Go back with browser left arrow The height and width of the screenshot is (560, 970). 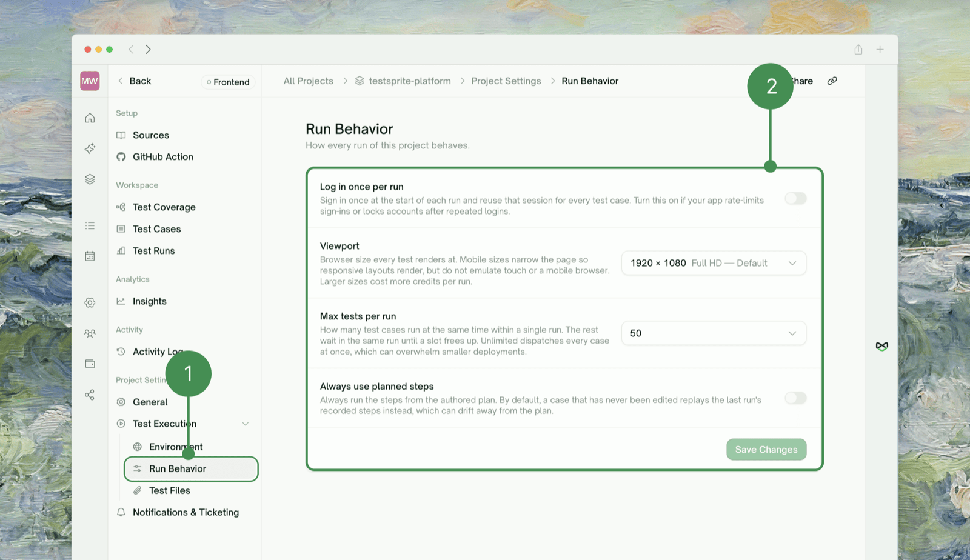coord(131,50)
